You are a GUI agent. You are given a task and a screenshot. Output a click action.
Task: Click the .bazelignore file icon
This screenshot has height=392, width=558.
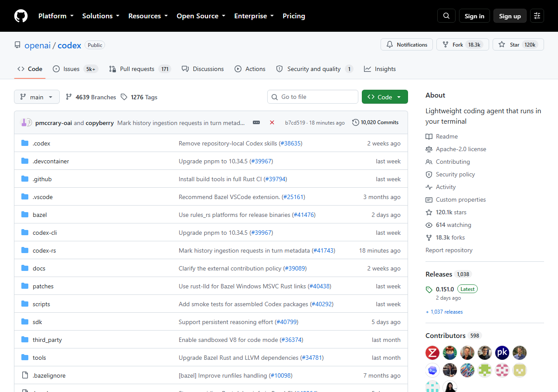coord(25,375)
